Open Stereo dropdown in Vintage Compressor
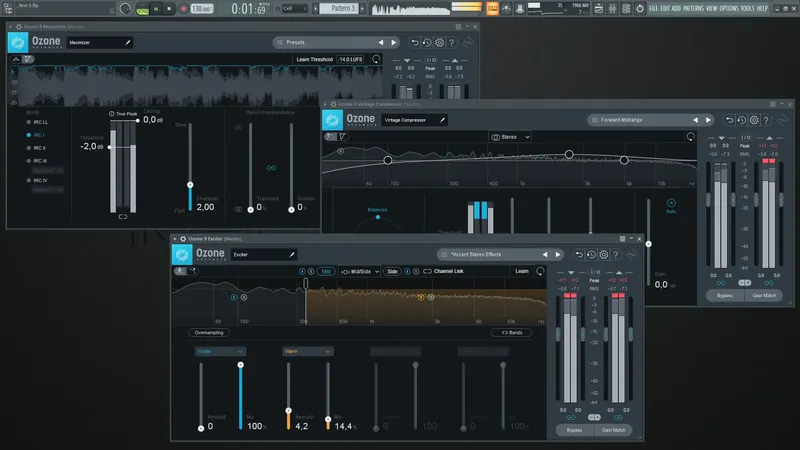 (510, 137)
